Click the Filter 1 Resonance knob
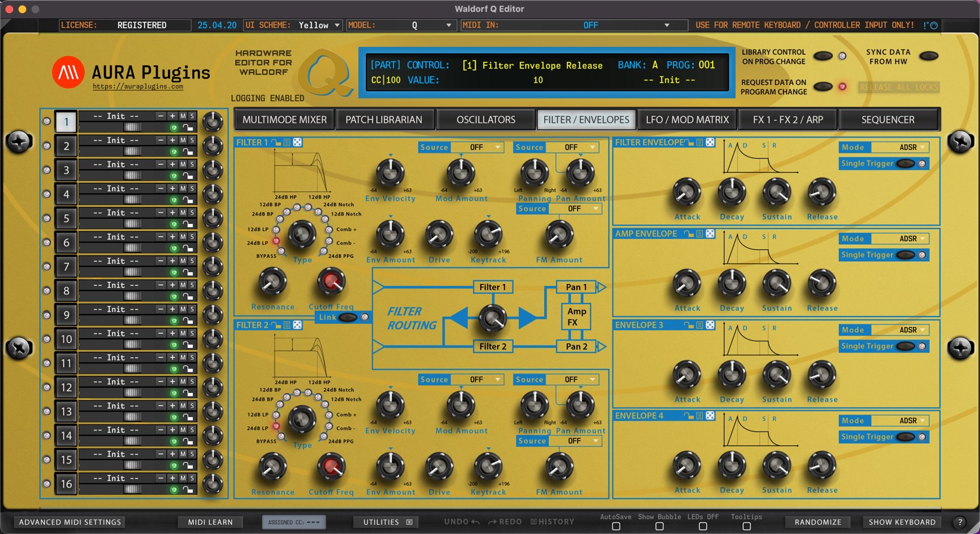 click(272, 283)
